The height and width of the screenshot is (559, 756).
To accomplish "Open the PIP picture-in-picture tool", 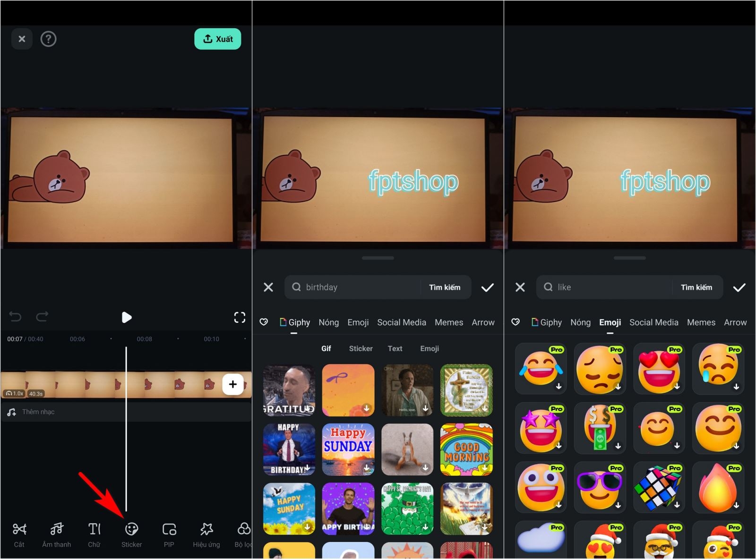I will (x=169, y=534).
